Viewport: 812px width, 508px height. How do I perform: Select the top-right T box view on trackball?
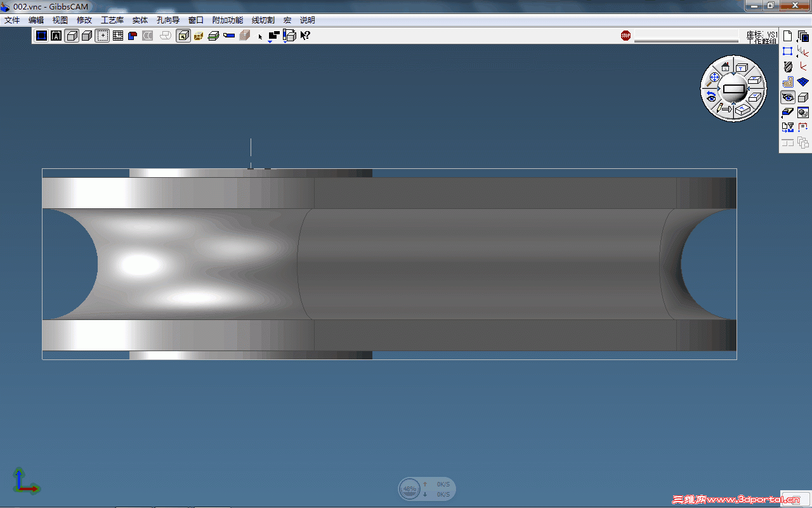(742, 67)
